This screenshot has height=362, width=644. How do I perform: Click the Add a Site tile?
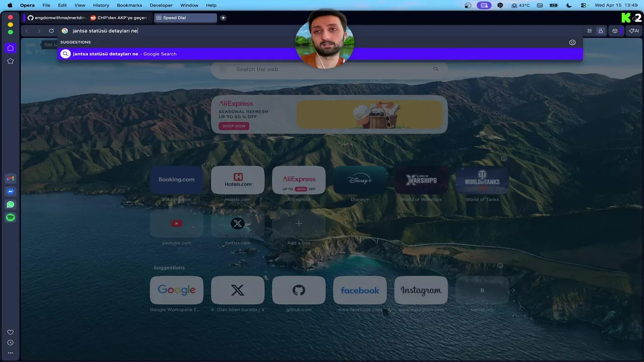pos(299,223)
